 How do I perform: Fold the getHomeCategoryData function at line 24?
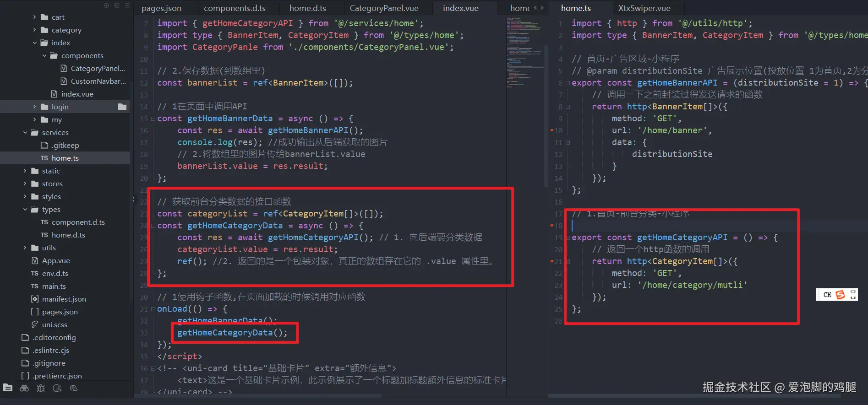pos(153,226)
